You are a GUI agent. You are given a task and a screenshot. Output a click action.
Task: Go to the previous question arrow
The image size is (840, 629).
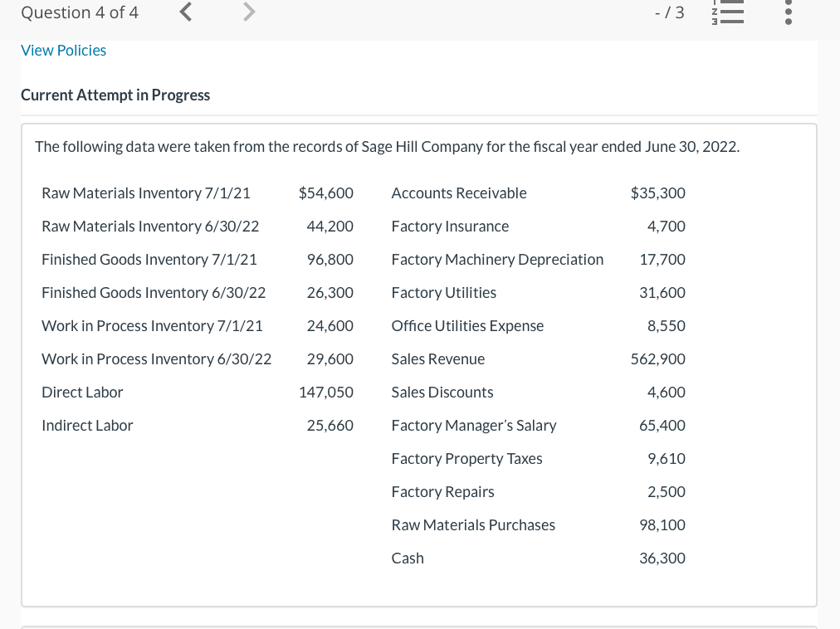coord(185,12)
